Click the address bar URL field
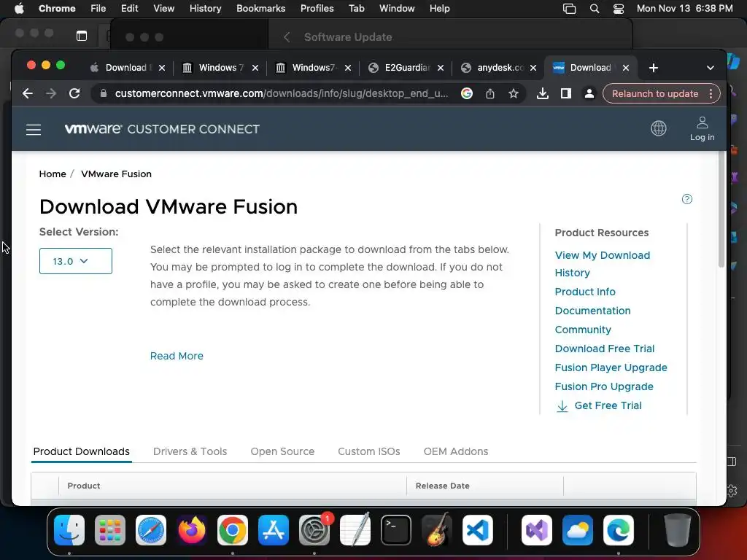The image size is (747, 560). coord(281,94)
